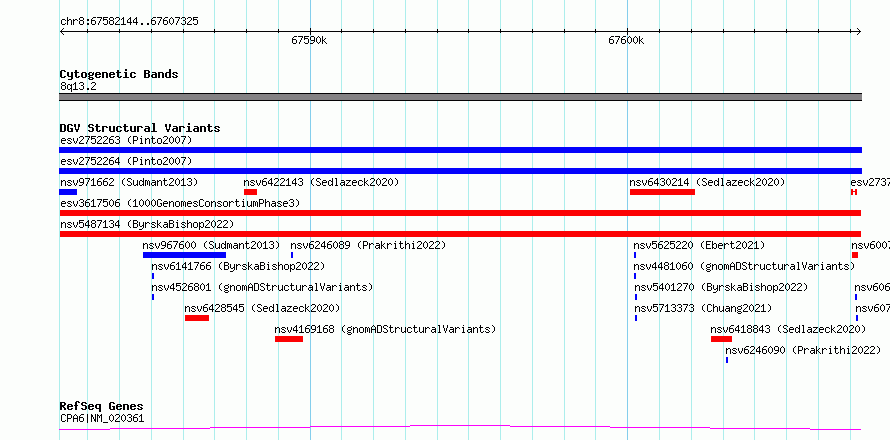Click the red bar under nsv4169168
This screenshot has height=440, width=890.
289,339
